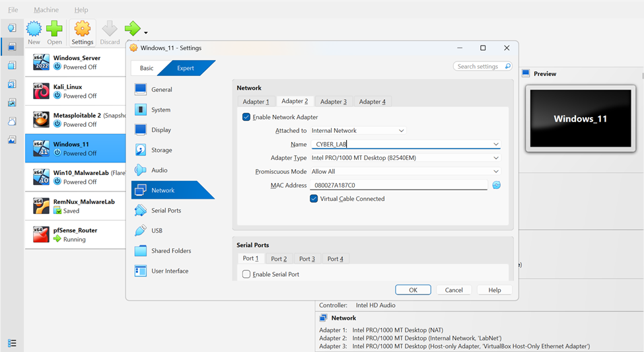Switch to serial Port 4 tab

pyautogui.click(x=335, y=259)
